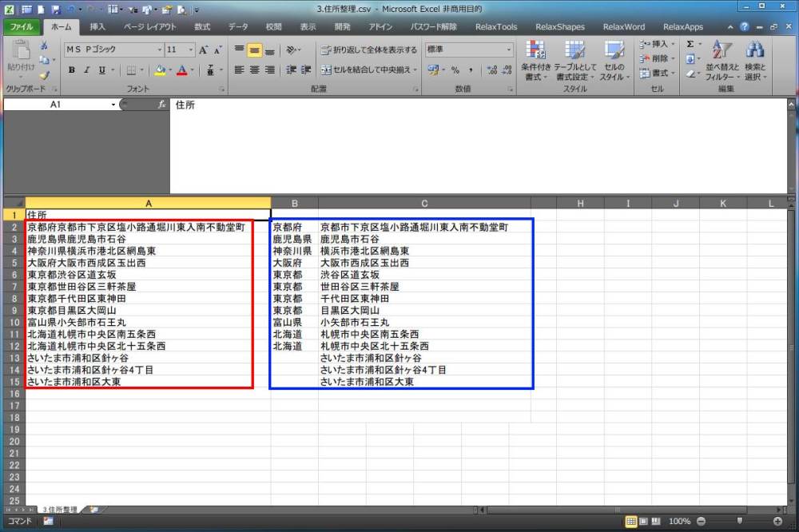Open the font size dropdown
Screen dimensions: 799x532
pos(191,50)
